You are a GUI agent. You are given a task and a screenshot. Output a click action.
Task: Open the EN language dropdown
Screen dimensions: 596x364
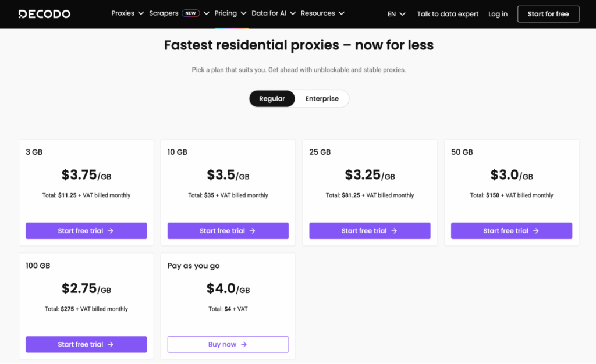[x=396, y=13]
